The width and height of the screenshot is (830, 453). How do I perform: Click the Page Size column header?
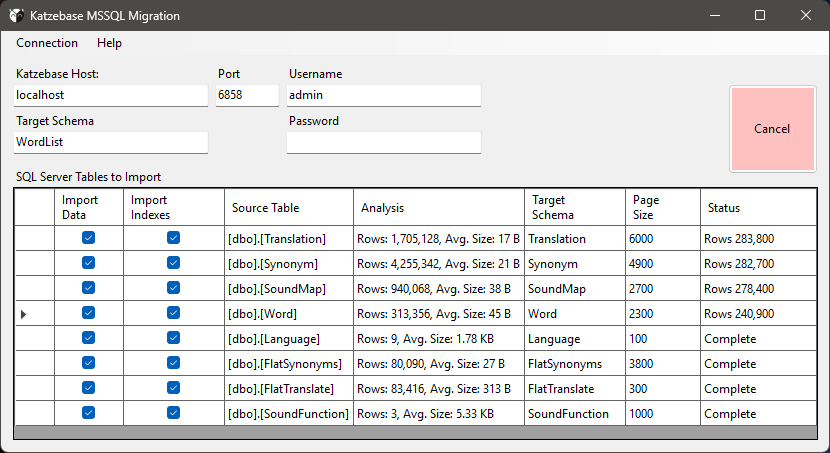(x=663, y=207)
